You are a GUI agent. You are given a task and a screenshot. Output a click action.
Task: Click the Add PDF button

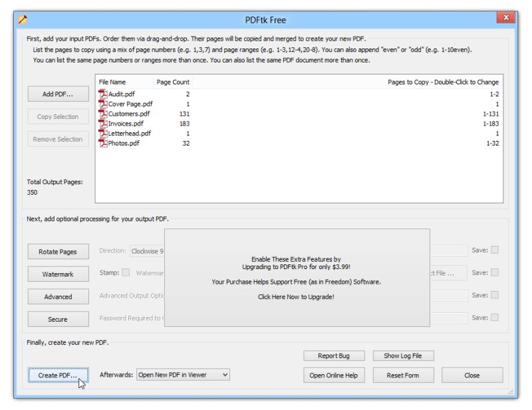coord(58,94)
